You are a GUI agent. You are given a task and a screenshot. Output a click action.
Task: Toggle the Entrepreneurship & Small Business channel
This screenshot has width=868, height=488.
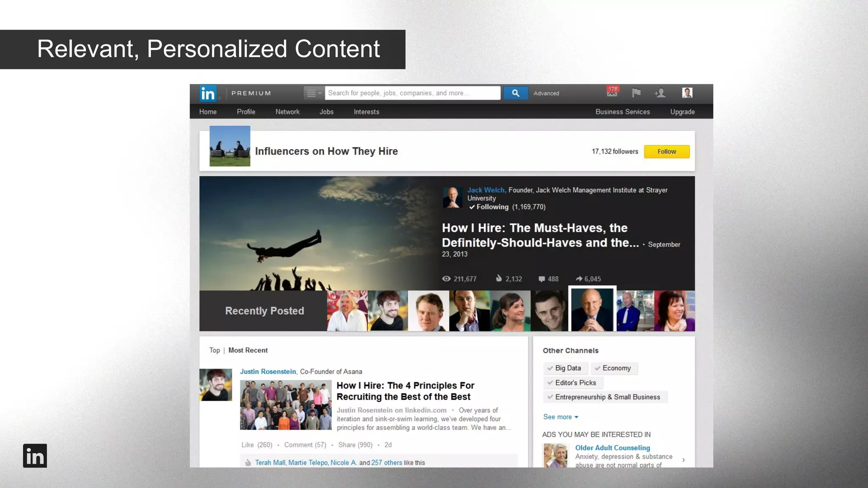click(605, 397)
